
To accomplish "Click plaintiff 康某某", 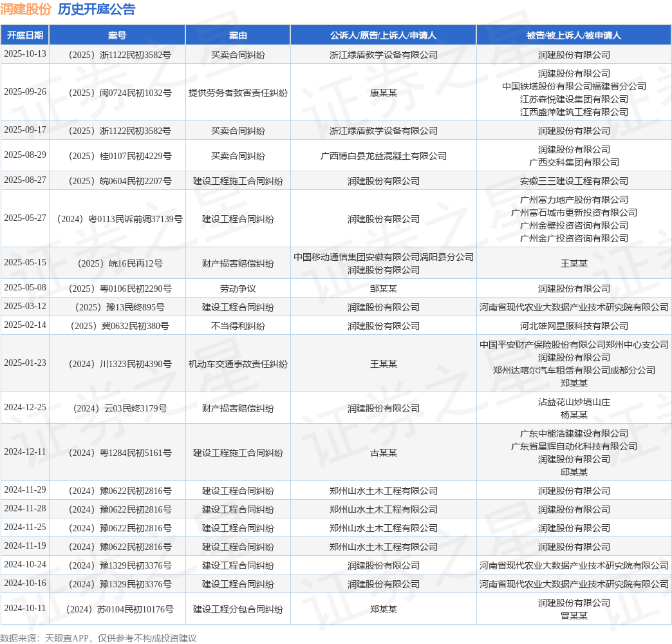I will click(x=384, y=93).
